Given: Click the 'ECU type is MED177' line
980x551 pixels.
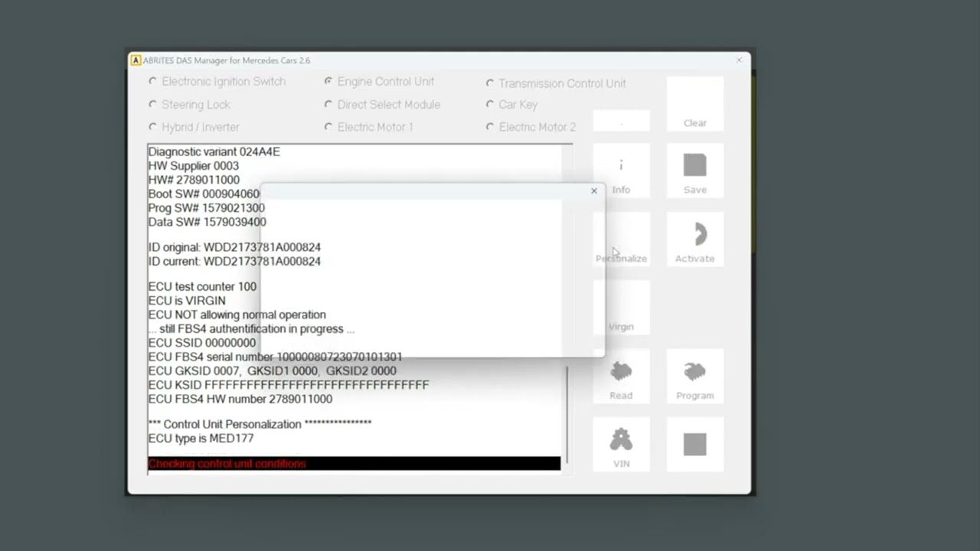Looking at the screenshot, I should coord(201,439).
